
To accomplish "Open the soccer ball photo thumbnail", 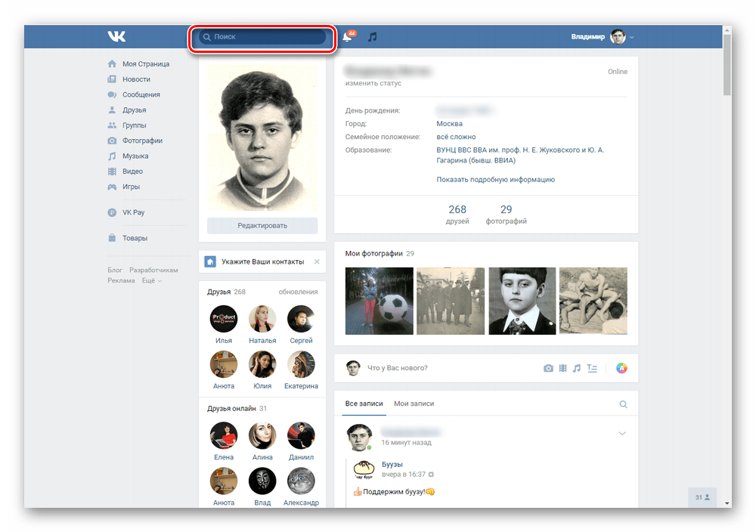I will (x=379, y=301).
